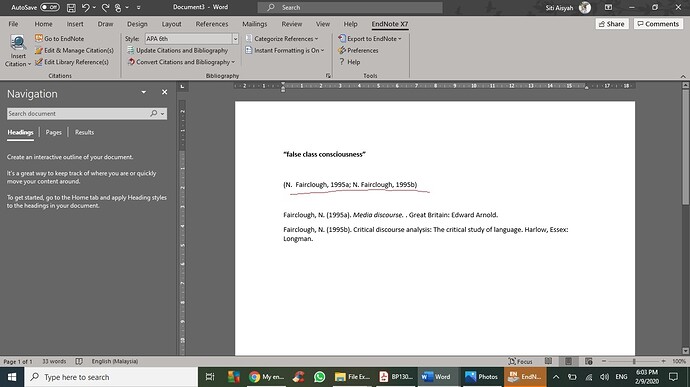
Task: Click the 33 words count
Action: 54,361
